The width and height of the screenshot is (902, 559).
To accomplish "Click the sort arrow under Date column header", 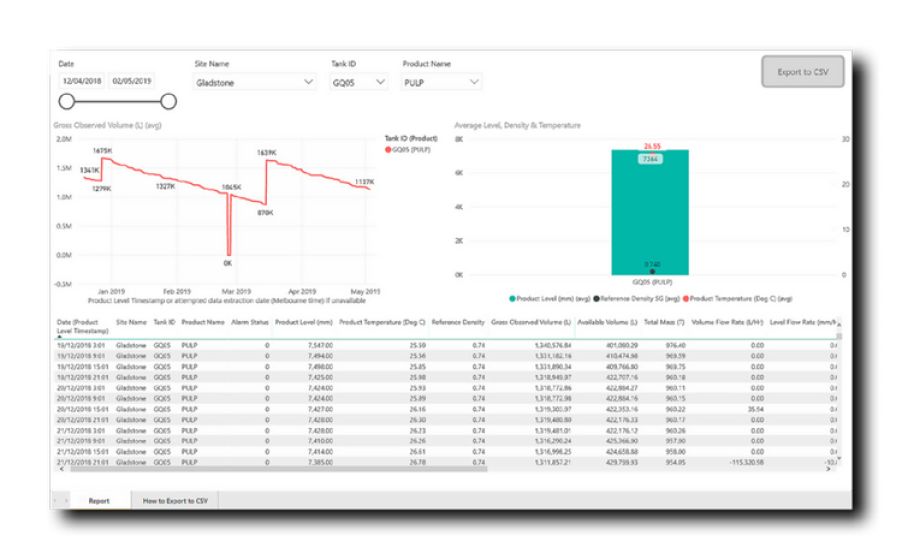I will tap(59, 336).
